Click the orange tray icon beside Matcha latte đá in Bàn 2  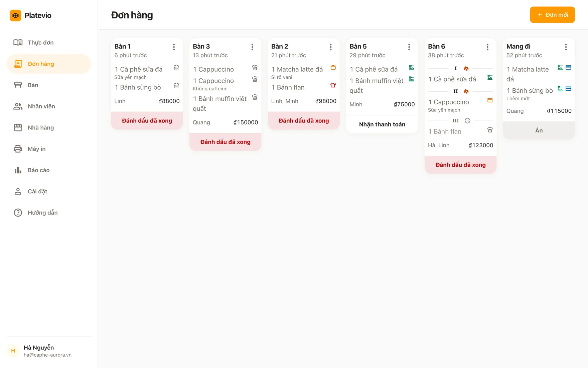coord(333,68)
